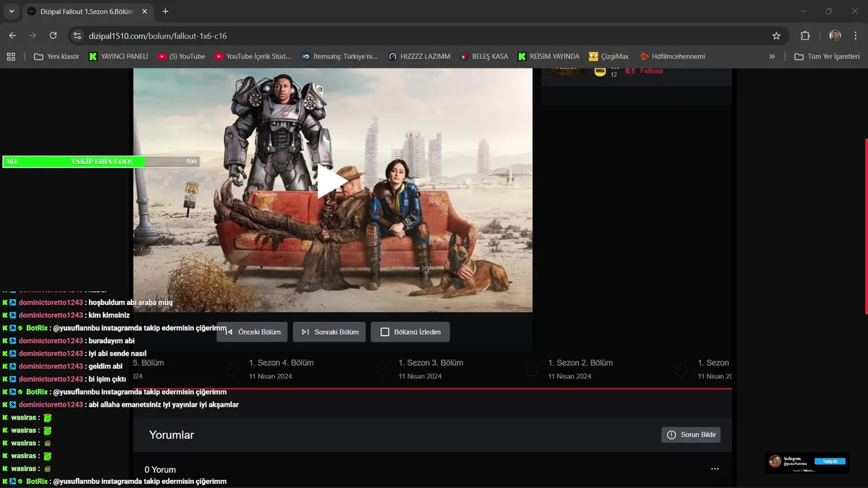Show more bookmarks chevron

(772, 56)
